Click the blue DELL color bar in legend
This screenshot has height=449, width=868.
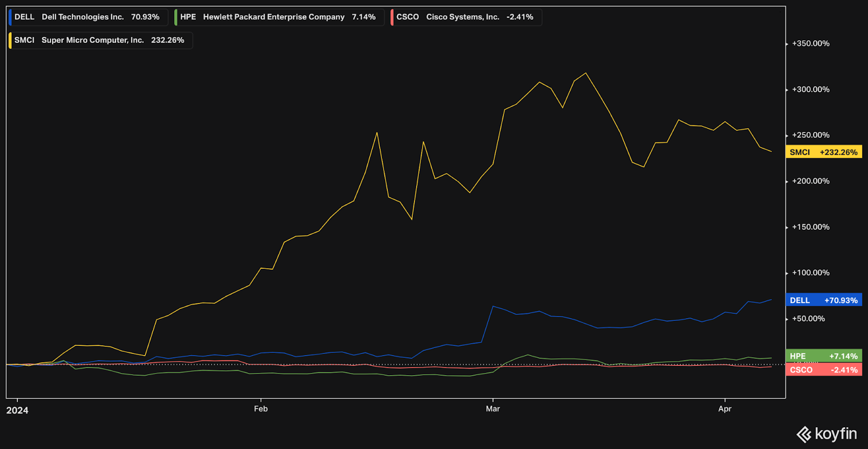click(10, 17)
